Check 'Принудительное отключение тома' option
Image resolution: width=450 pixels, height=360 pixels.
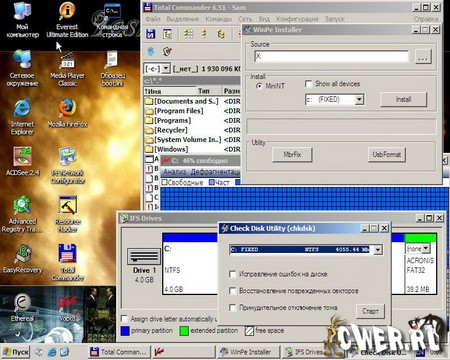pos(232,307)
